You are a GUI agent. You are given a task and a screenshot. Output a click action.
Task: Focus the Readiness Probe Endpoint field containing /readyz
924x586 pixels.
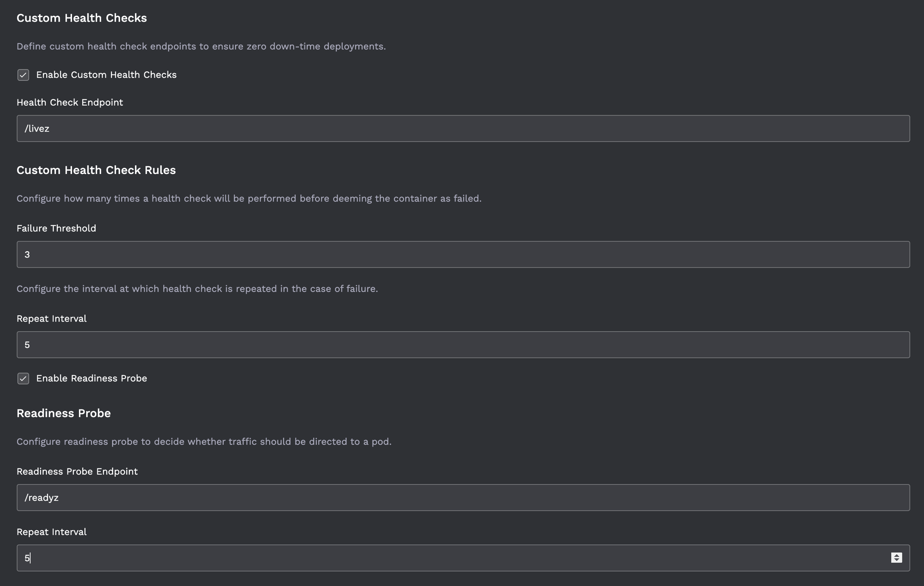coord(463,497)
